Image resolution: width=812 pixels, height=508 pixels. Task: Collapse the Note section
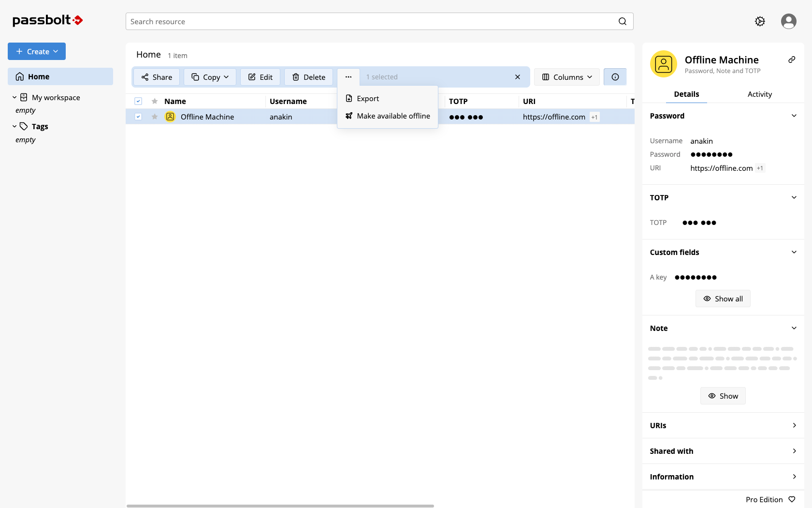[794, 328]
